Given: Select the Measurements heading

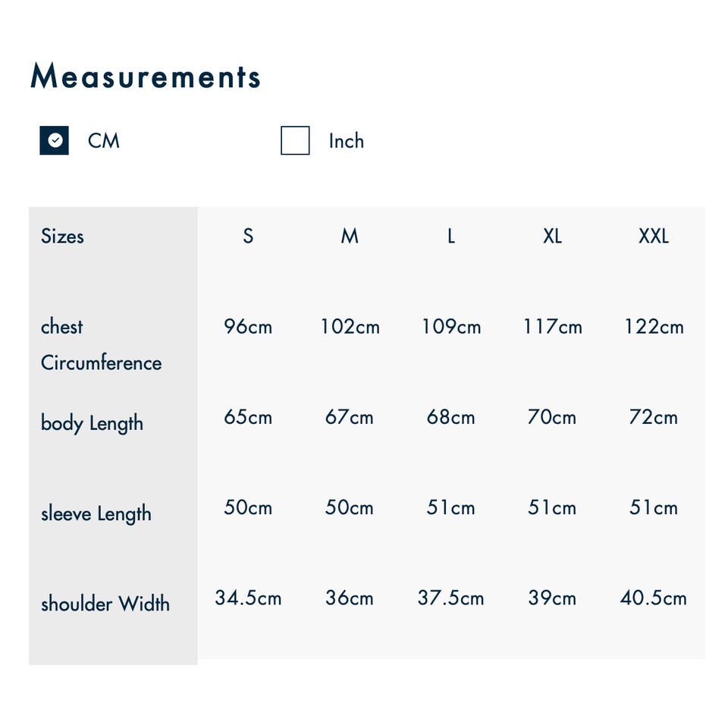Looking at the screenshot, I should click(146, 77).
